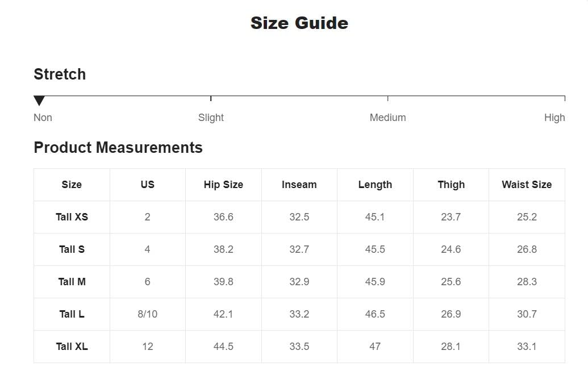Select the Waist Size column header
Image resolution: width=588 pixels, height=371 pixels.
tap(527, 185)
